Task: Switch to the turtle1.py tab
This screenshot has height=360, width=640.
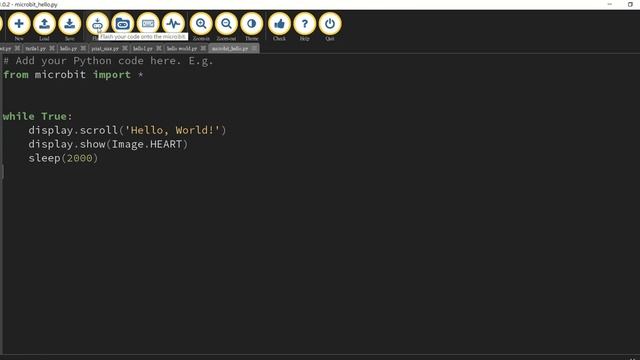Action: 36,49
